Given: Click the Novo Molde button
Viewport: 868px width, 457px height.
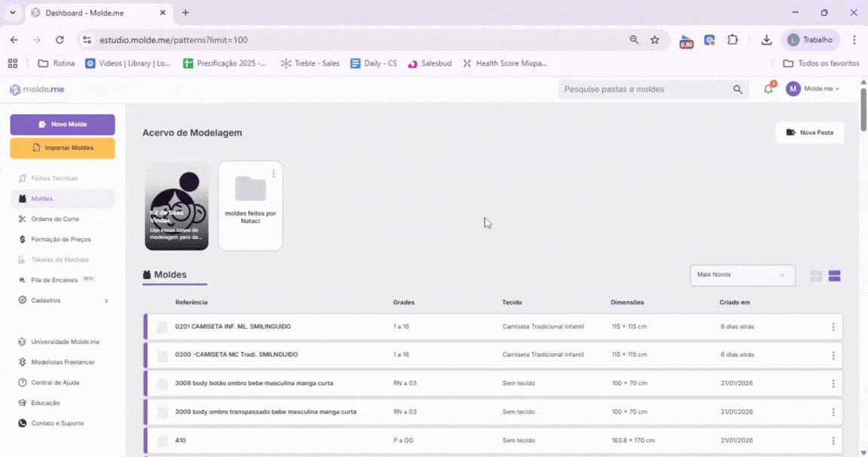Looking at the screenshot, I should pyautogui.click(x=63, y=124).
